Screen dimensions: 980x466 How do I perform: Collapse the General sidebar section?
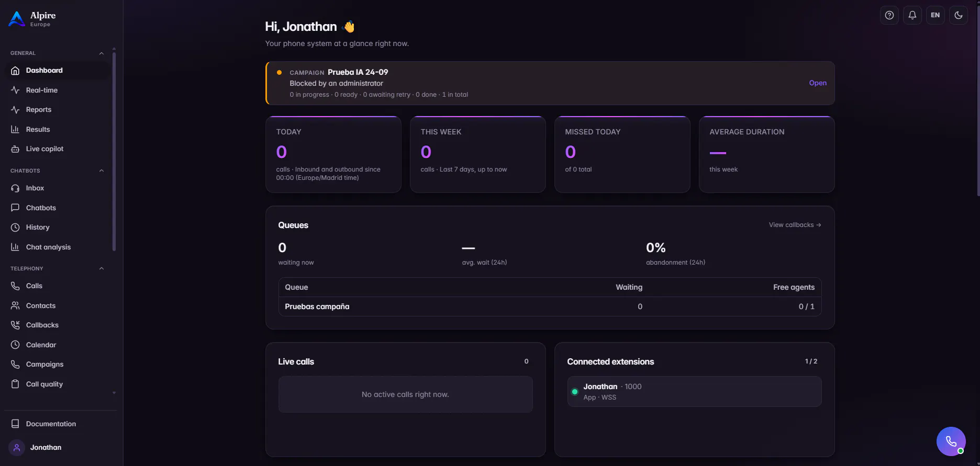tap(102, 53)
